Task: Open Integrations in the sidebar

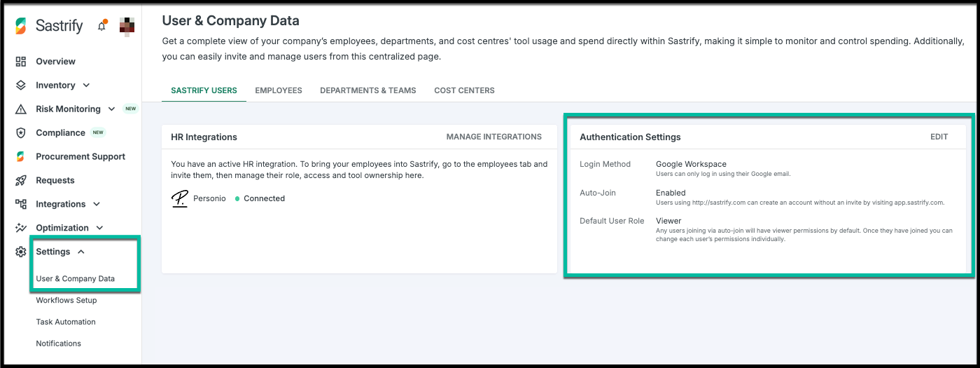Action: (60, 205)
